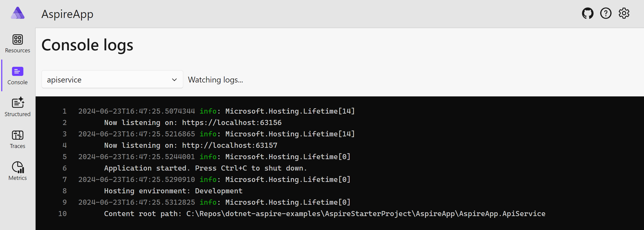Click the Aspire logo
The image size is (644, 230).
coord(17,13)
